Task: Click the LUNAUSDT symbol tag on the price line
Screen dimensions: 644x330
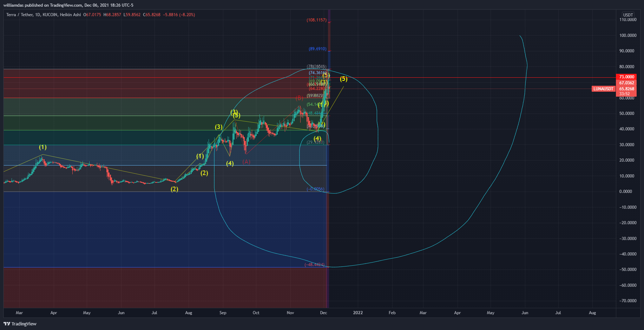Action: coord(604,89)
